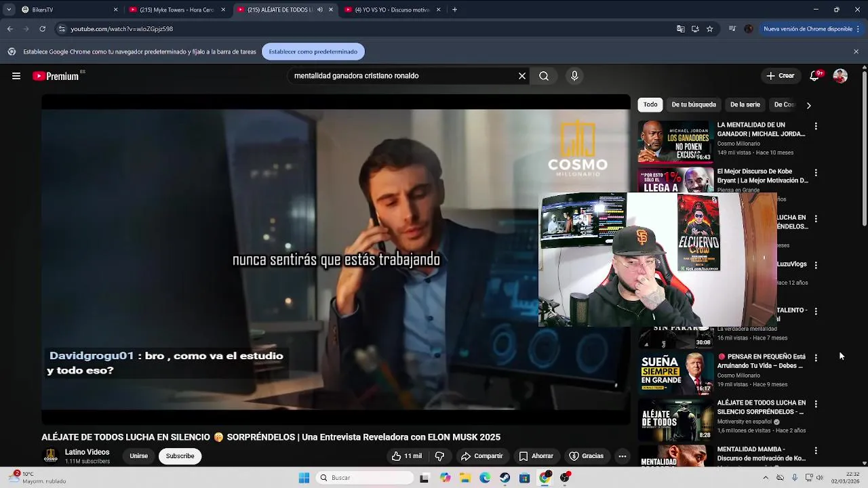
Task: Open File Explorer from taskbar
Action: [x=465, y=478]
